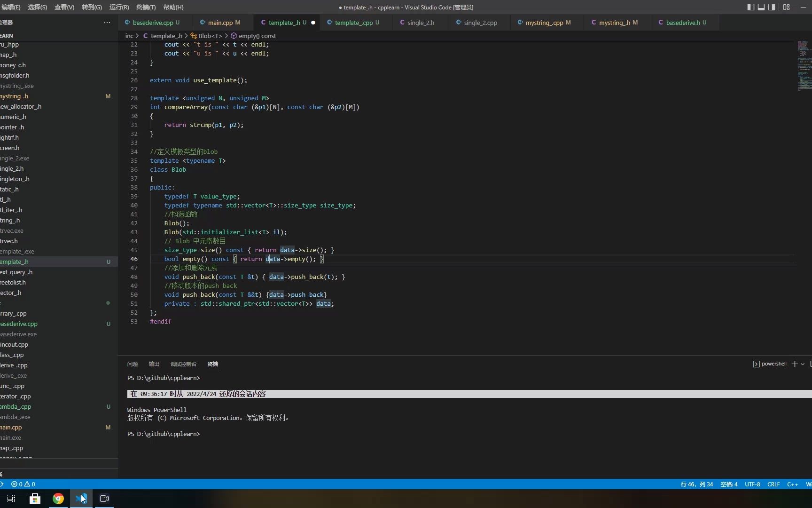Open new_allocator_.h in explorer

59,106
